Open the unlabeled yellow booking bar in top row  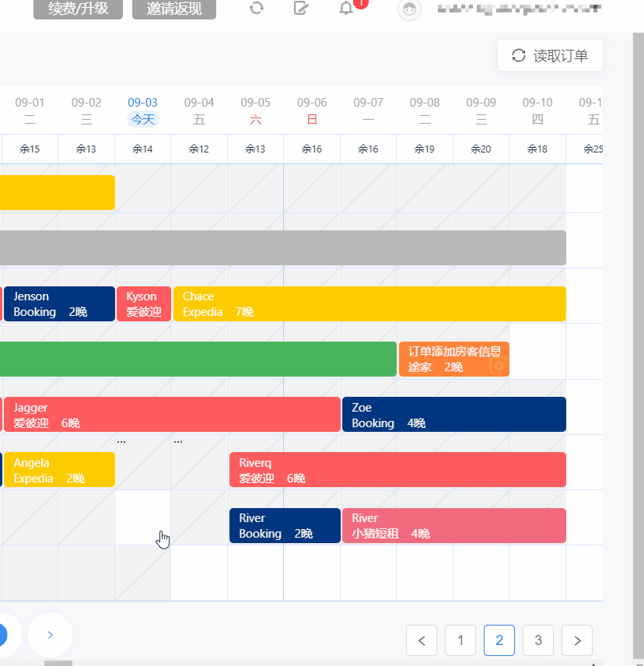58,192
